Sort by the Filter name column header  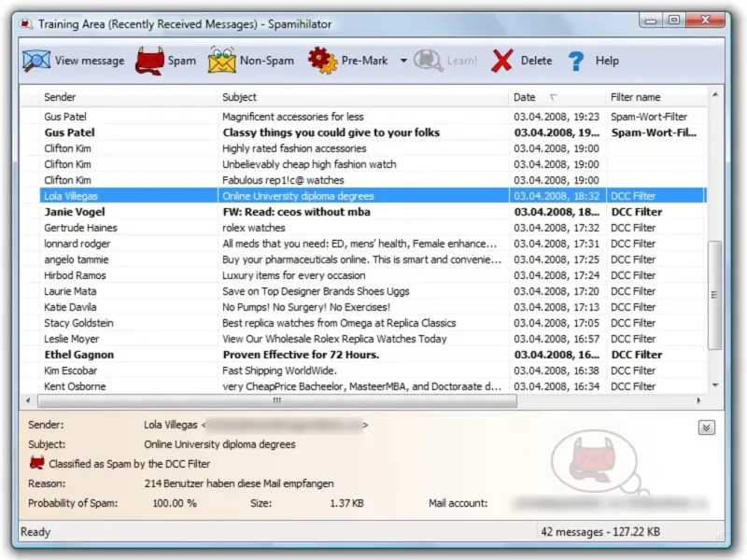pos(655,97)
